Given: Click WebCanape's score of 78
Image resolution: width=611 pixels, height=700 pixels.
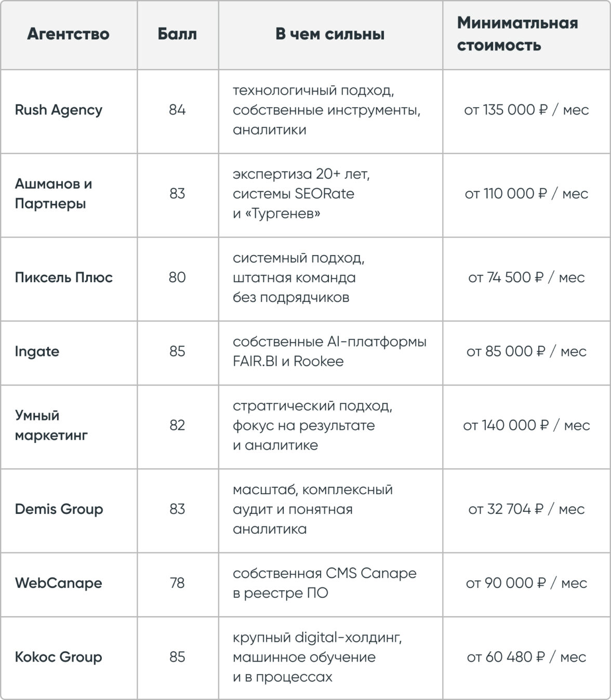Looking at the screenshot, I should point(177,583).
